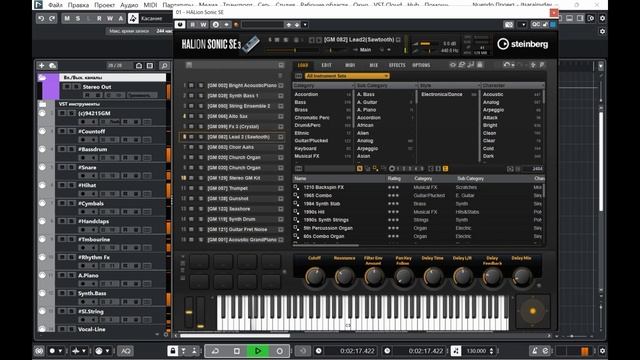Open load menu on Bright AcousticPiano slot
The width and height of the screenshot is (640, 360).
tap(281, 85)
